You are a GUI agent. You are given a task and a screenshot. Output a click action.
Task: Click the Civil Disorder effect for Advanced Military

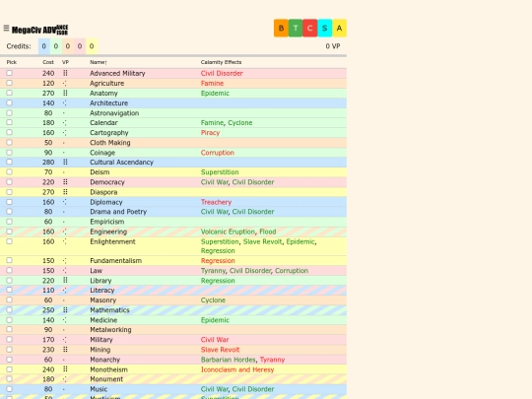point(222,73)
